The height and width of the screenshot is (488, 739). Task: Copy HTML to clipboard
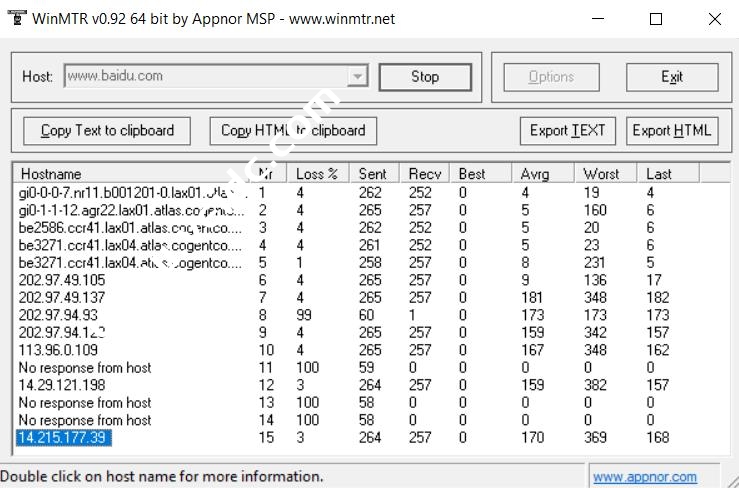293,130
